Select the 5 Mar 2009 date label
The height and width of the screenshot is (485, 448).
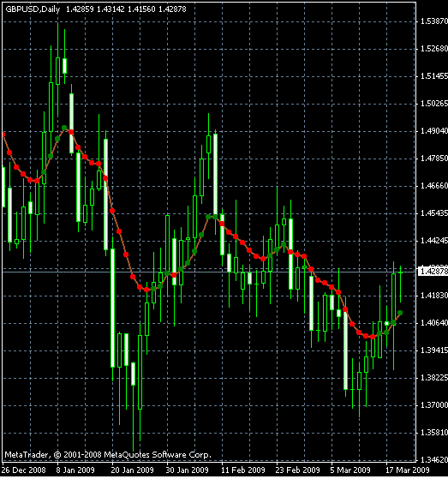[350, 470]
